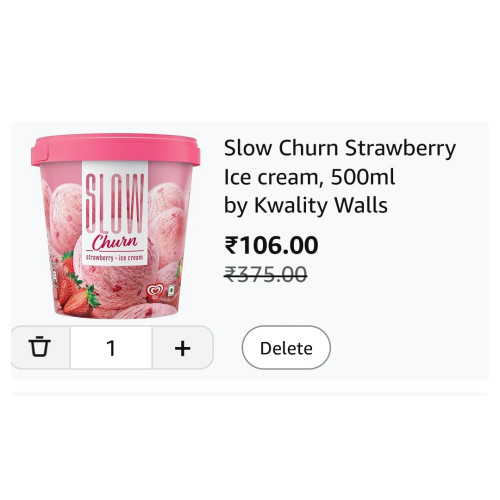Click the green vegetarian mark on tub
The height and width of the screenshot is (500, 500).
[171, 290]
